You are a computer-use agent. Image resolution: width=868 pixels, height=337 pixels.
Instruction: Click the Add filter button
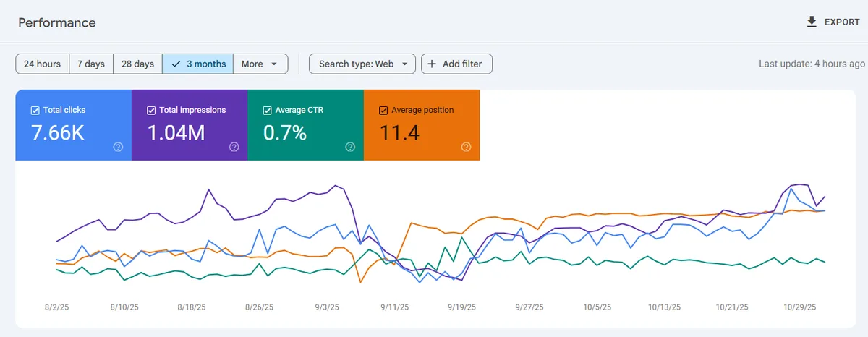click(x=456, y=64)
